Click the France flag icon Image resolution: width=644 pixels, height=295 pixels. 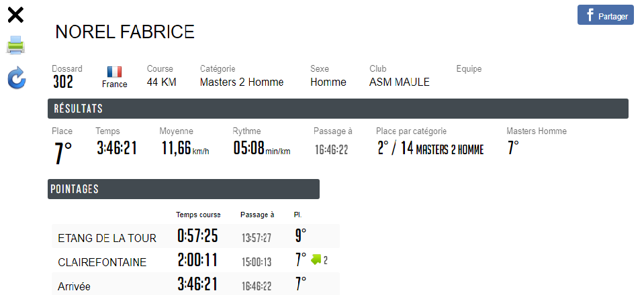pyautogui.click(x=114, y=71)
